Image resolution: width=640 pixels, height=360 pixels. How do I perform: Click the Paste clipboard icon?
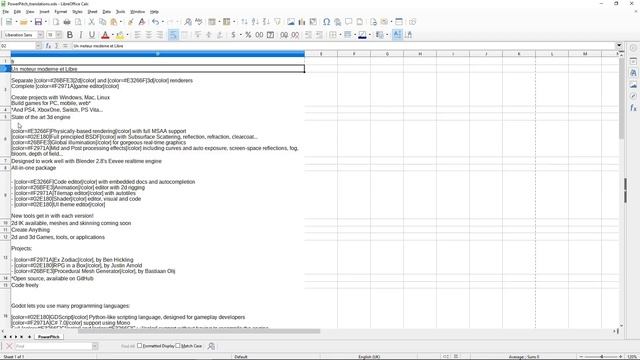tap(113, 22)
